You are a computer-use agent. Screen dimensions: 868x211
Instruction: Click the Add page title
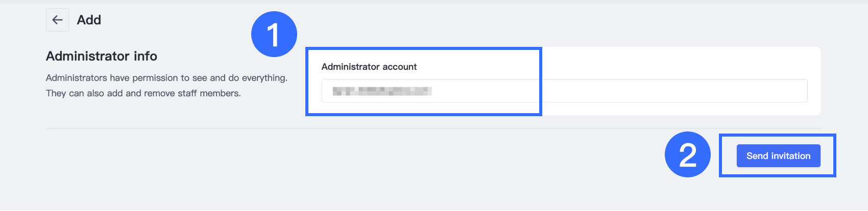pos(89,20)
